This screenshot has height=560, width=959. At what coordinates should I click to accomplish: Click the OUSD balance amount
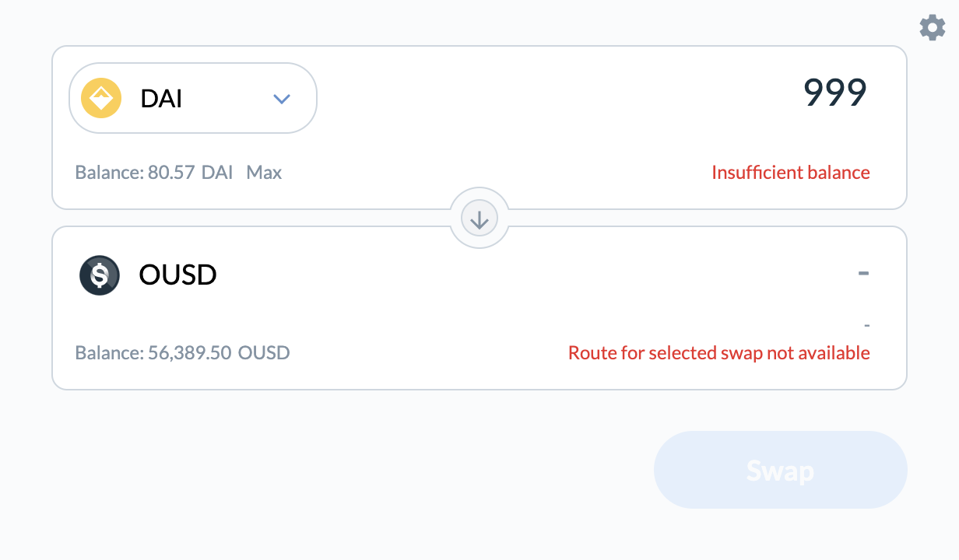click(x=182, y=352)
